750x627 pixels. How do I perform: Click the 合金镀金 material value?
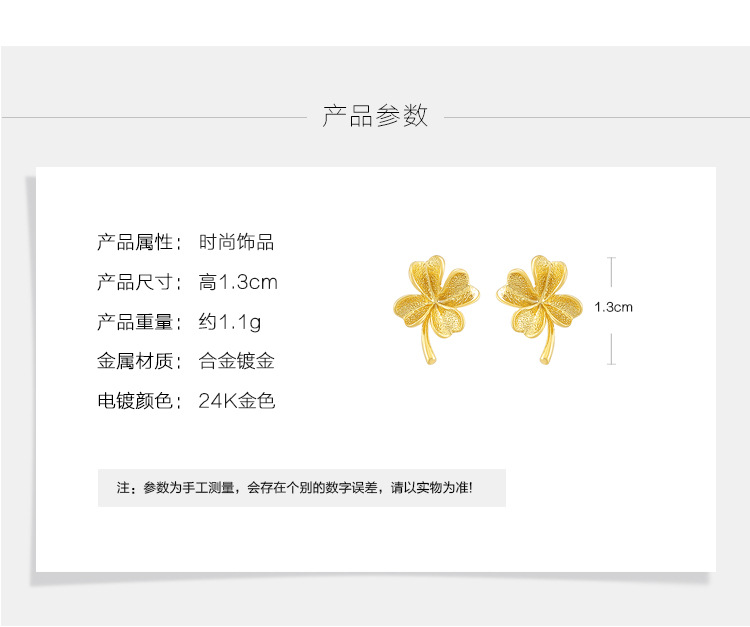coord(236,361)
